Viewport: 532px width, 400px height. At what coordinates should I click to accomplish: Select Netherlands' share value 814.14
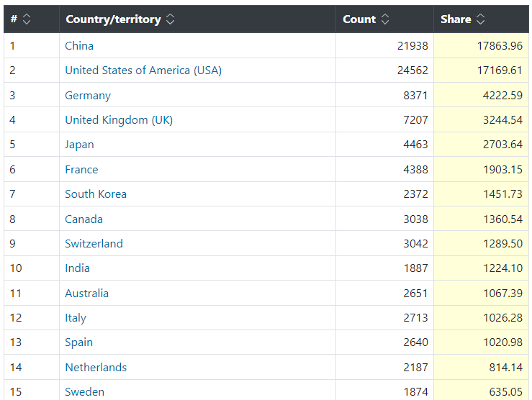506,368
